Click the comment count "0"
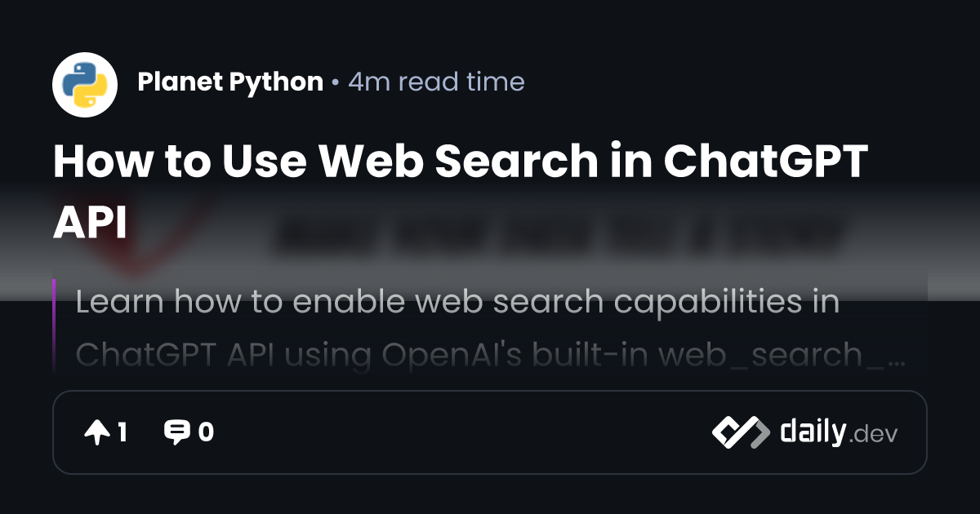The height and width of the screenshot is (514, 980). pos(206,432)
